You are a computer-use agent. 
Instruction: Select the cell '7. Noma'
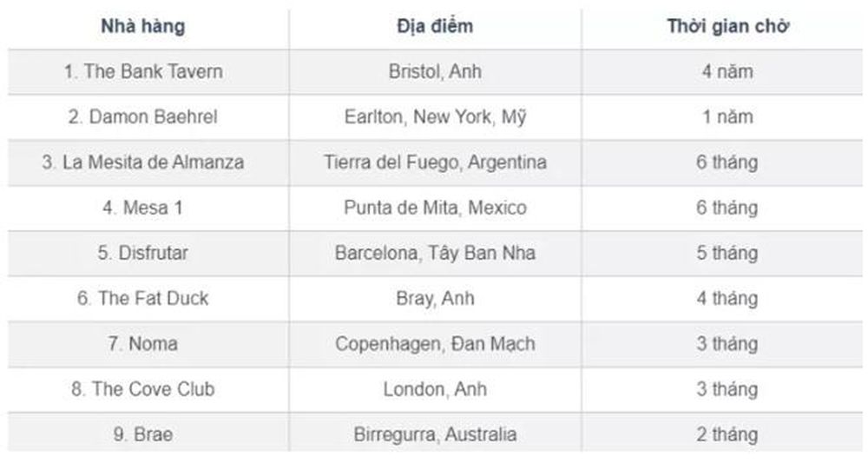point(143,344)
